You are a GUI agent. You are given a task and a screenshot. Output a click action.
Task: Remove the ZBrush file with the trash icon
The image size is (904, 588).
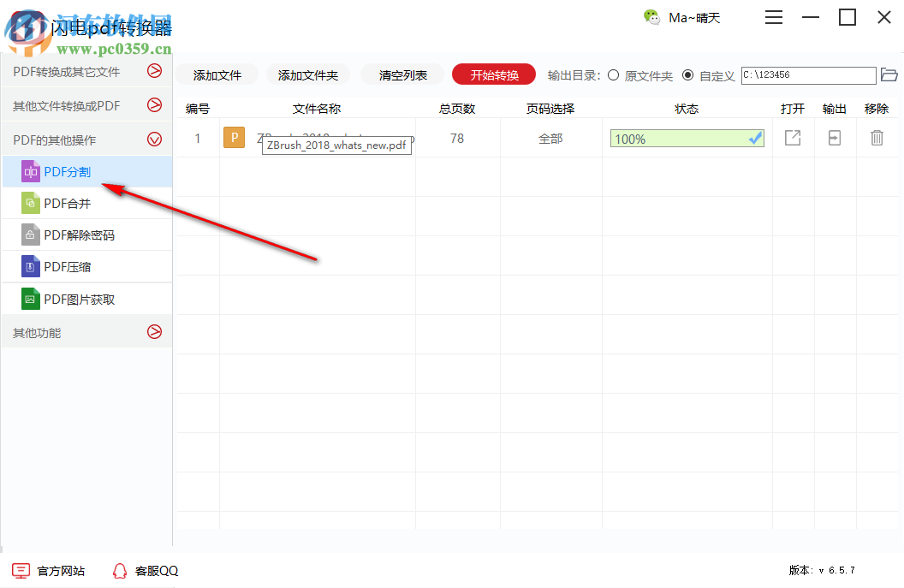877,137
